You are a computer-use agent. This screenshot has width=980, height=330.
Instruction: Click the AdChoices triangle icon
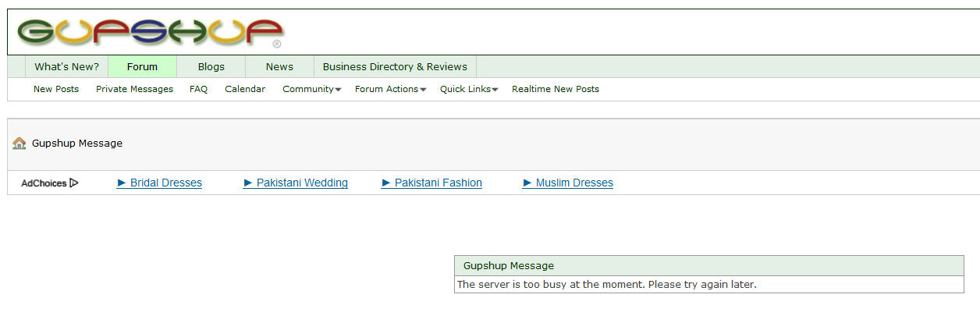tap(74, 183)
